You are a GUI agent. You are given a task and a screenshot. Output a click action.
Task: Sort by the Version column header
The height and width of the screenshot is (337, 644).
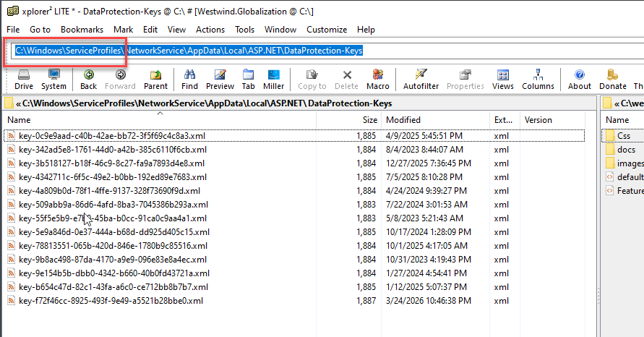pos(552,120)
